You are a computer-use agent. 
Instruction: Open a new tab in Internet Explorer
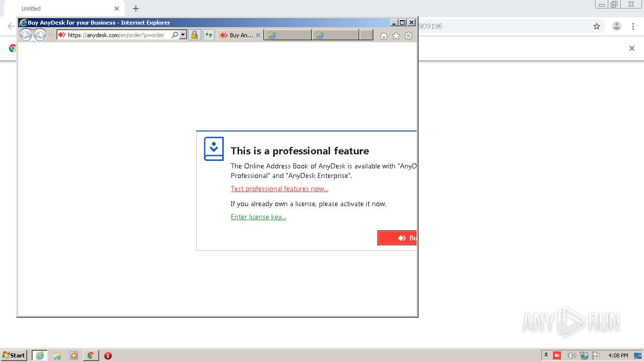pos(366,35)
